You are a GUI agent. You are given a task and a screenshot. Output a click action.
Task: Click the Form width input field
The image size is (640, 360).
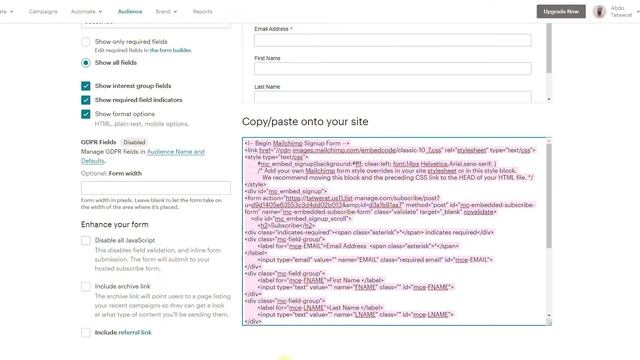pos(156,188)
